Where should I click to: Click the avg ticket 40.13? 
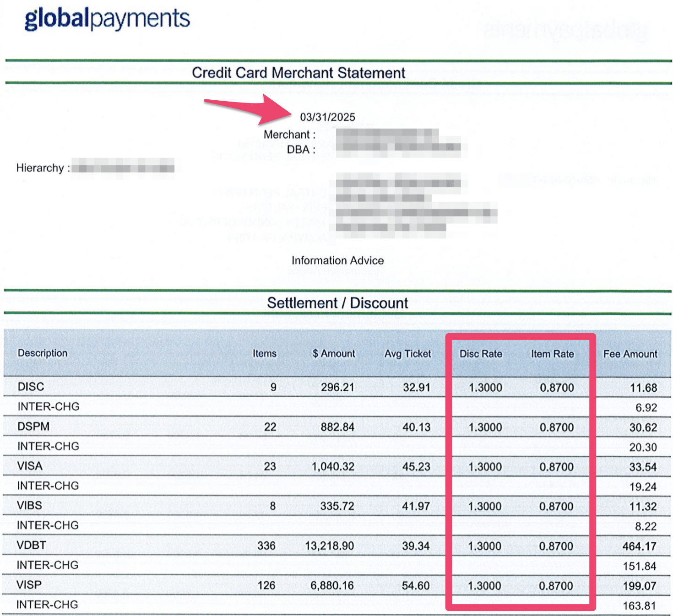point(416,427)
